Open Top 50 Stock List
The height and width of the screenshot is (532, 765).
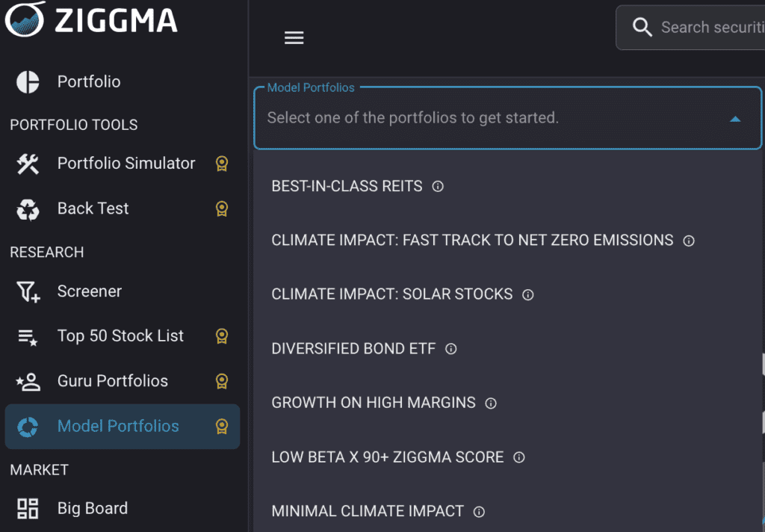point(123,336)
